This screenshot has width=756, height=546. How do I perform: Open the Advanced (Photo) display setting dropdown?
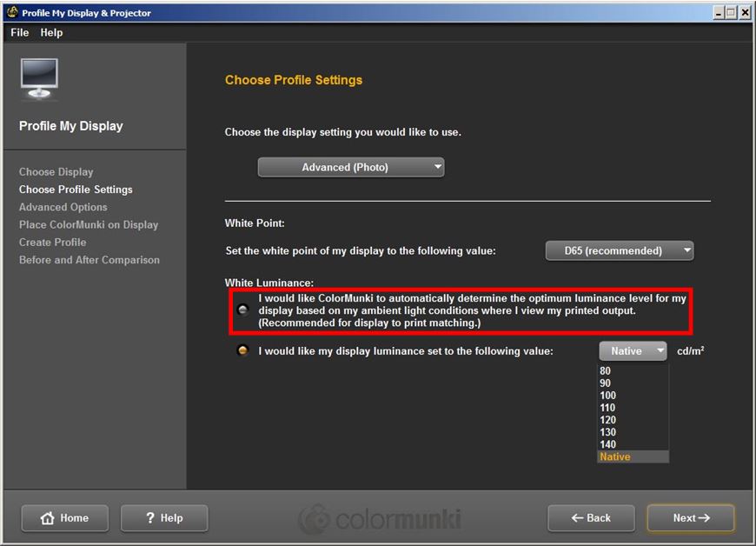(x=351, y=167)
